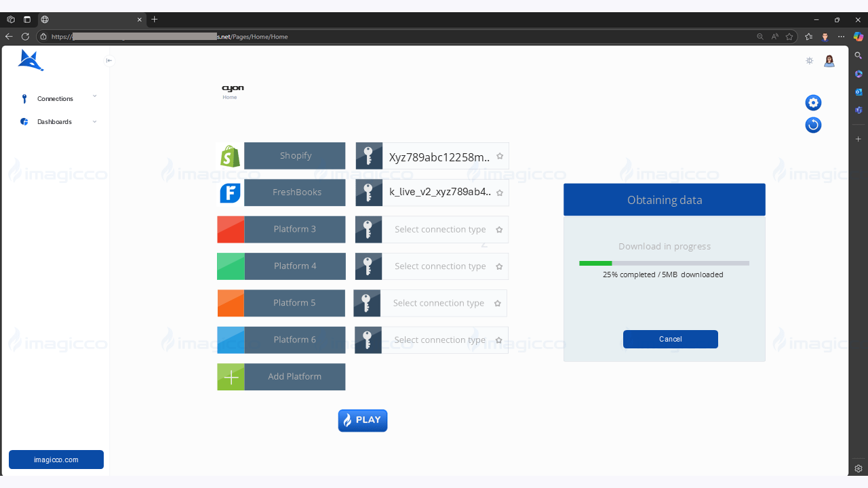
Task: Click the blue settings gear icon
Action: coord(813,102)
